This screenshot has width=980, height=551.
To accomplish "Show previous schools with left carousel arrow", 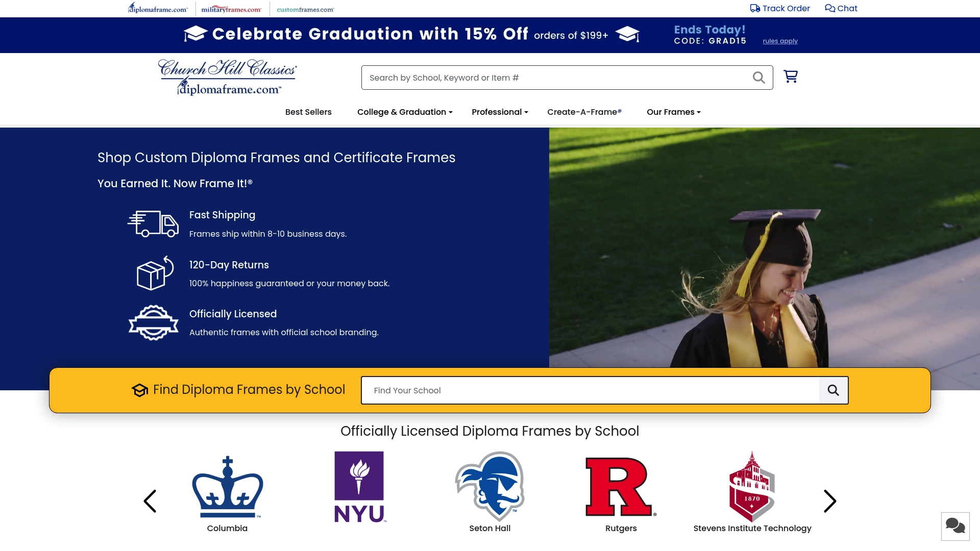I will point(150,501).
